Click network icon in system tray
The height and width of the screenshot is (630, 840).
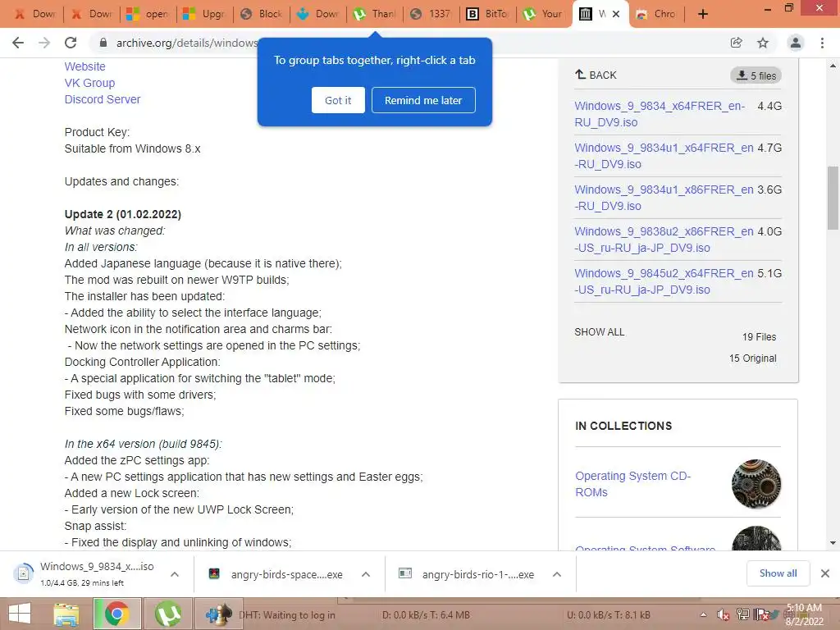(x=742, y=615)
